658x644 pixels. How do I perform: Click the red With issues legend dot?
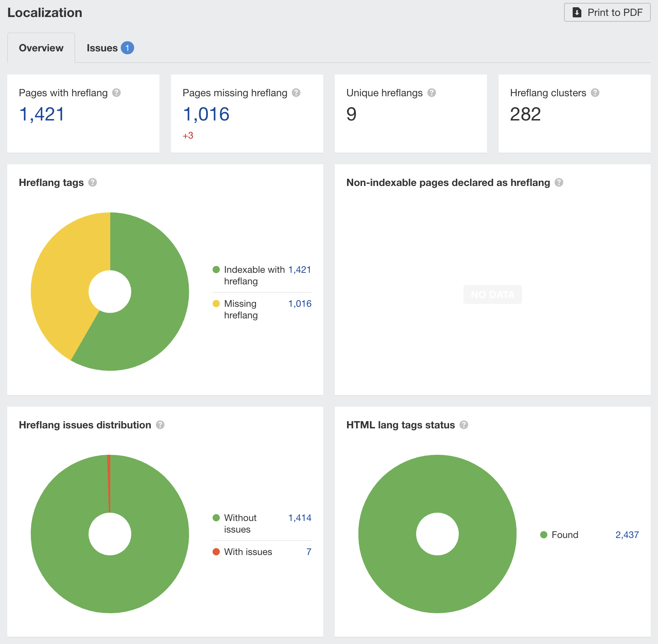coord(216,552)
